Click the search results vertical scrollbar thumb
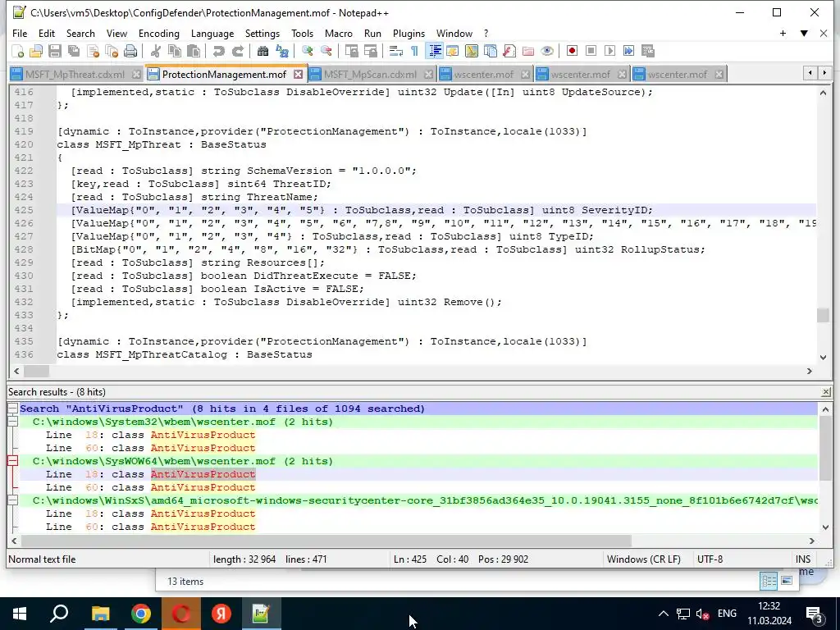 825,448
